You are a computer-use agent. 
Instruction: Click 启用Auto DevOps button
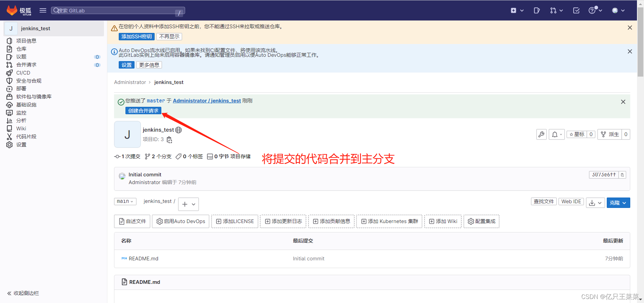pos(181,221)
